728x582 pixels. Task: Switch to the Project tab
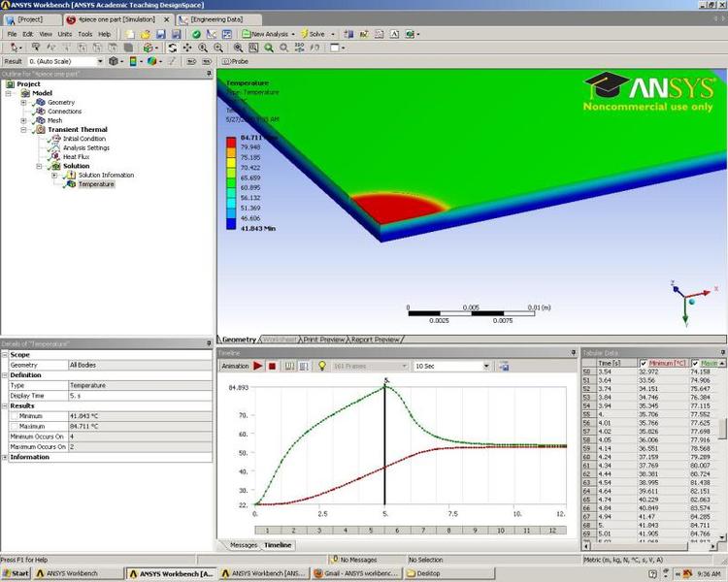click(30, 19)
